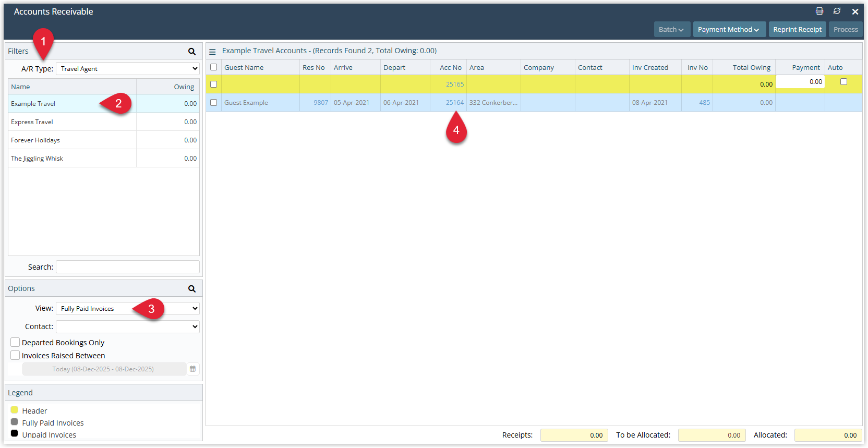Image resolution: width=868 pixels, height=448 pixels.
Task: Sort by Res No column header
Action: click(x=315, y=67)
